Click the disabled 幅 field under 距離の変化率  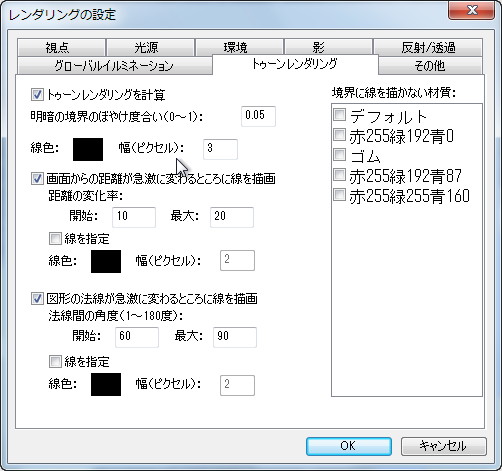(x=237, y=260)
